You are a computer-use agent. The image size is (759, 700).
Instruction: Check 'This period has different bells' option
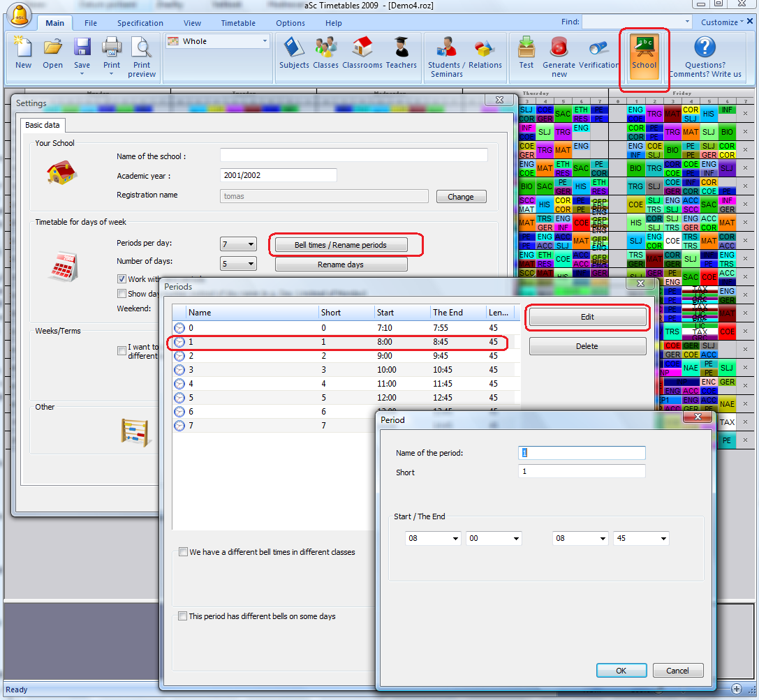[183, 616]
